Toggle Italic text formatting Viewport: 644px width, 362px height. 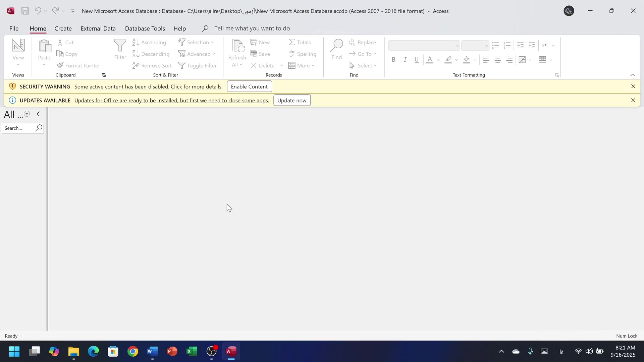(x=405, y=60)
